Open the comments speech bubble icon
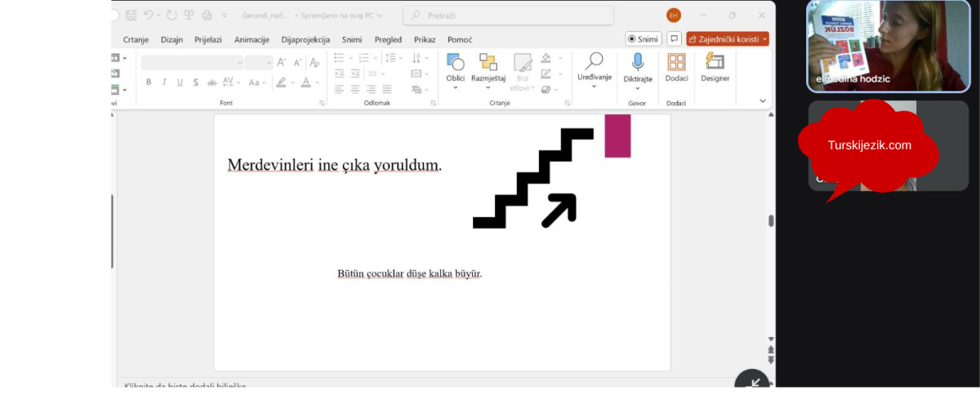980x408 pixels. tap(674, 39)
